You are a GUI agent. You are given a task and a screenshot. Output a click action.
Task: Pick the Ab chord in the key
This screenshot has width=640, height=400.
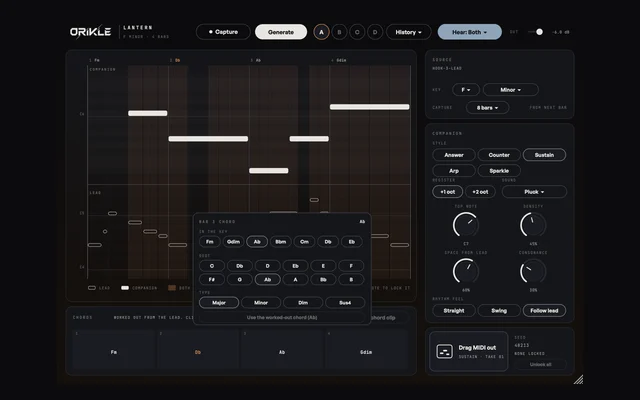click(257, 242)
